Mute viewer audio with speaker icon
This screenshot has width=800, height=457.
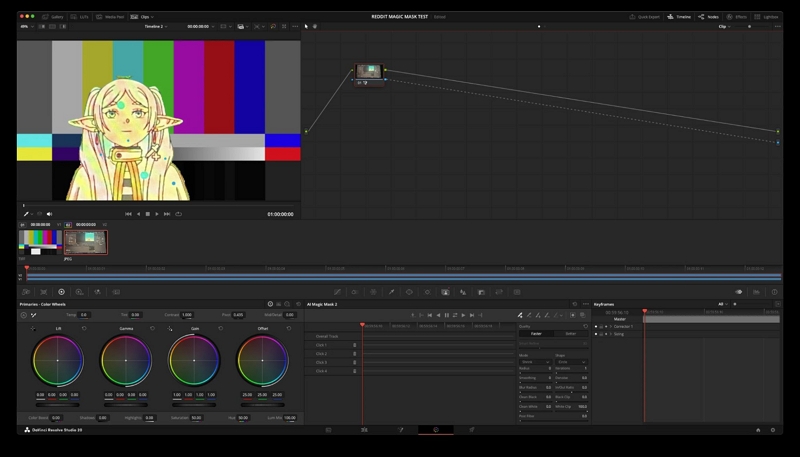point(49,214)
